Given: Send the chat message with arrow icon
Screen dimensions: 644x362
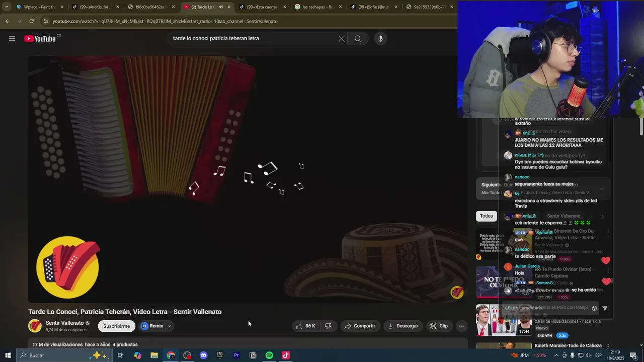Looking at the screenshot, I should 605,308.
